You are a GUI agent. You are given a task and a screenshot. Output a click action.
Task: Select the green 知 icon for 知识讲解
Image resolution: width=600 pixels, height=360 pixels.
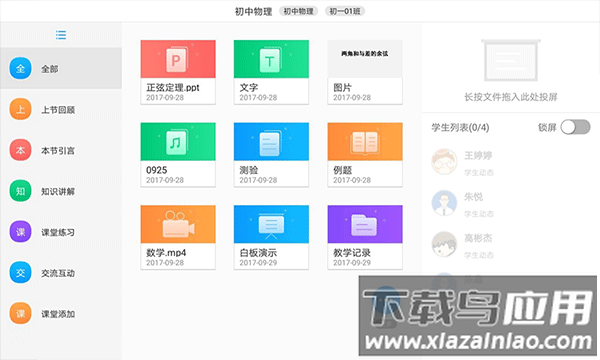[x=20, y=191]
